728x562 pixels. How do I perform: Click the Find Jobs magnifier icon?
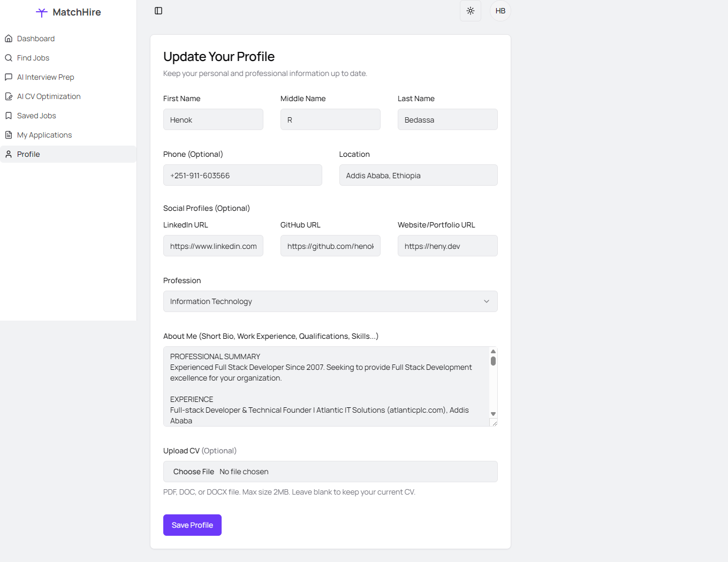[9, 58]
